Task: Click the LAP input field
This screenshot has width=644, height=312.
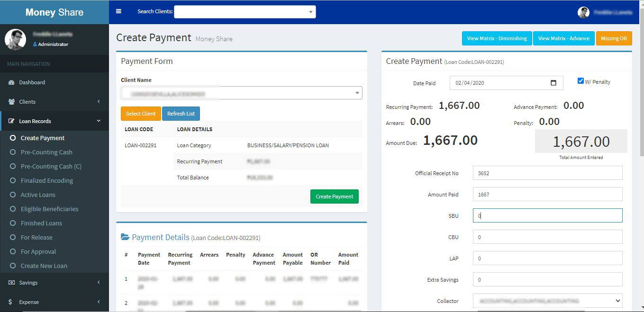Action: 547,258
